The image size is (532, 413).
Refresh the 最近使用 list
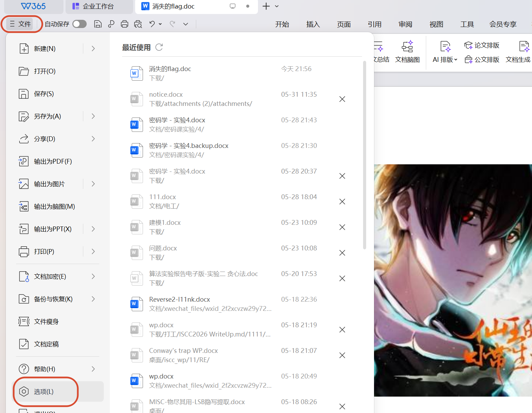(x=159, y=47)
